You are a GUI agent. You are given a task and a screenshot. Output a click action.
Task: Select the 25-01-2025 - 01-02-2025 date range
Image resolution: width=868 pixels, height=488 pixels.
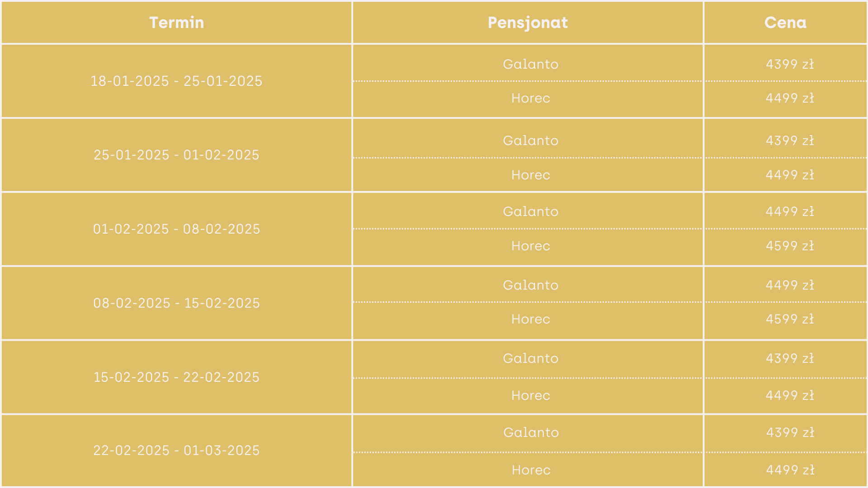(176, 155)
